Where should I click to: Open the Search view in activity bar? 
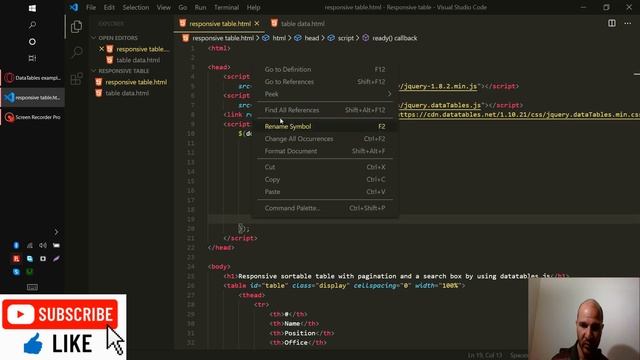(76, 52)
